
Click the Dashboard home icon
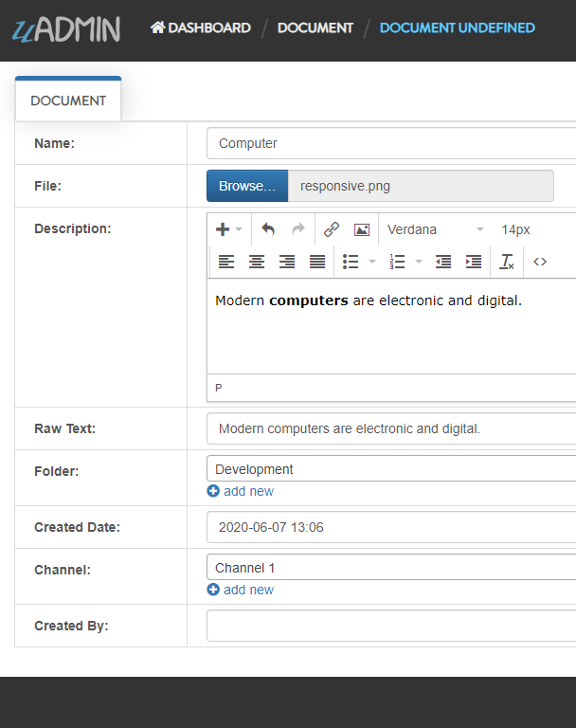click(158, 27)
